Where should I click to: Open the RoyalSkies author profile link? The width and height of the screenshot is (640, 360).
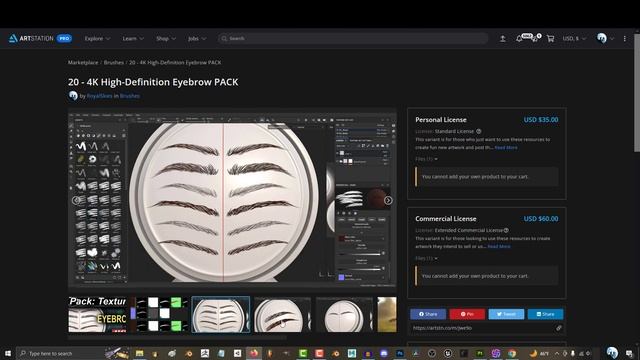tap(99, 96)
